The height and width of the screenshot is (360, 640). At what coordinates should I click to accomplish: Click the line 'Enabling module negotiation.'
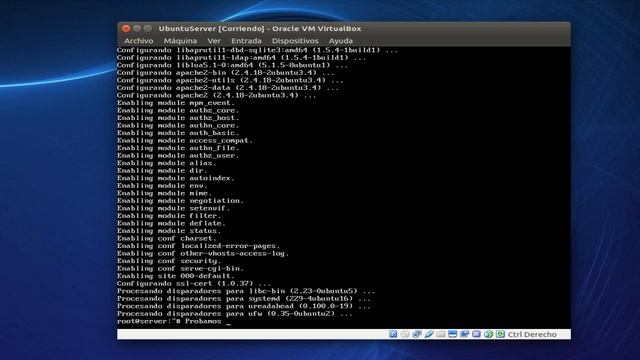click(180, 200)
